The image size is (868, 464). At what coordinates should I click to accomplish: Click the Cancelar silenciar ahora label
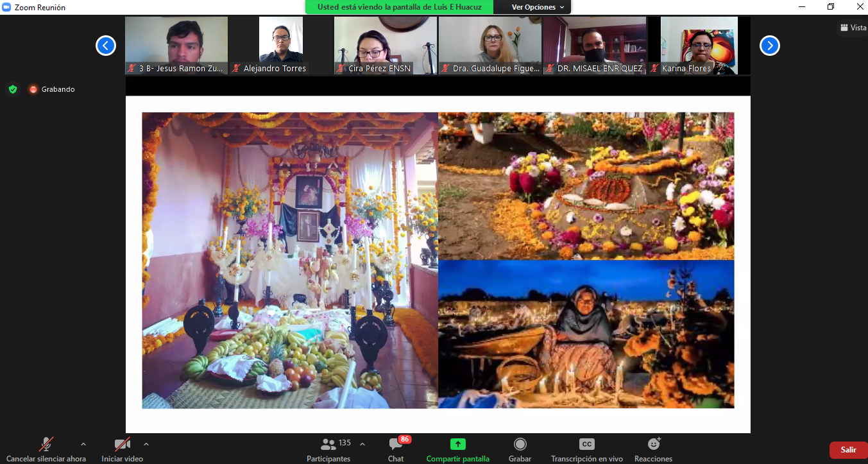46,459
